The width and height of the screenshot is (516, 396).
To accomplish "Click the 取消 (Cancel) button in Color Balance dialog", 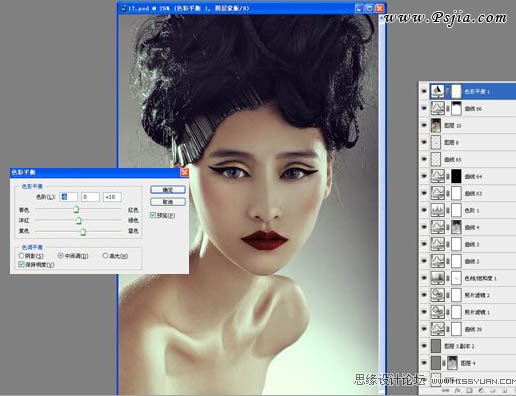I will (168, 202).
